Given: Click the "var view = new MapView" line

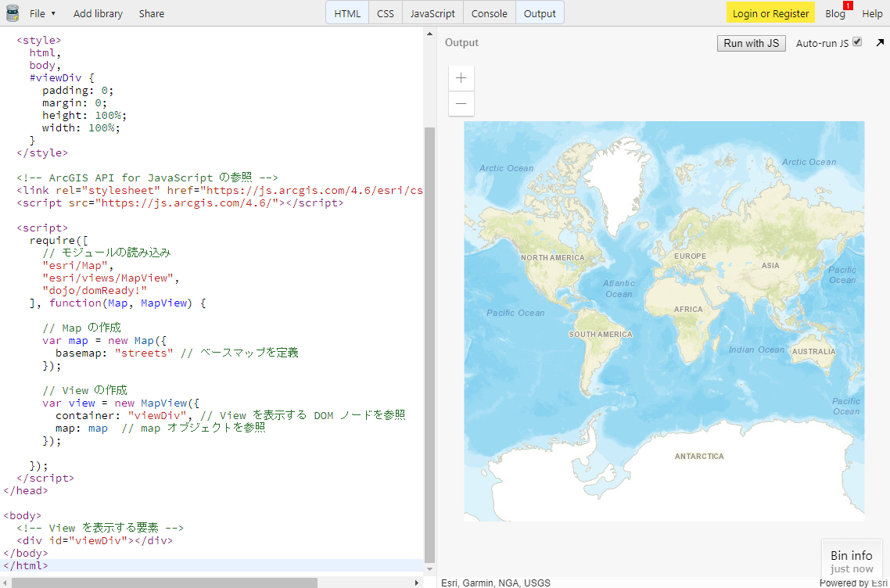Looking at the screenshot, I should (x=121, y=403).
